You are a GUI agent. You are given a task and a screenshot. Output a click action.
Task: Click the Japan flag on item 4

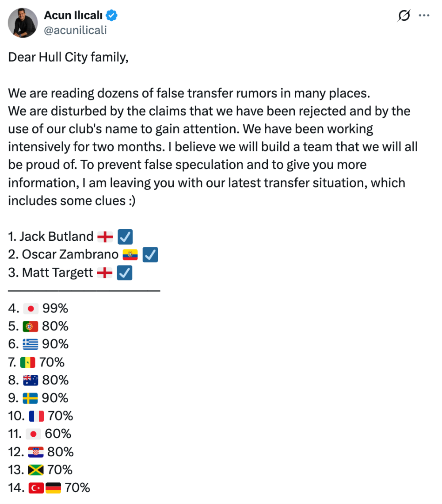coord(31,309)
